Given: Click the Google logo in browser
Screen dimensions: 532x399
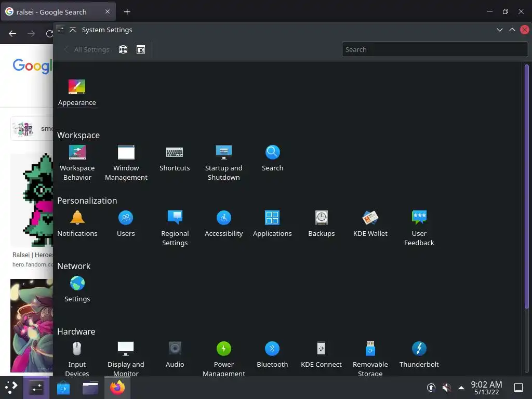Looking at the screenshot, I should 33,66.
